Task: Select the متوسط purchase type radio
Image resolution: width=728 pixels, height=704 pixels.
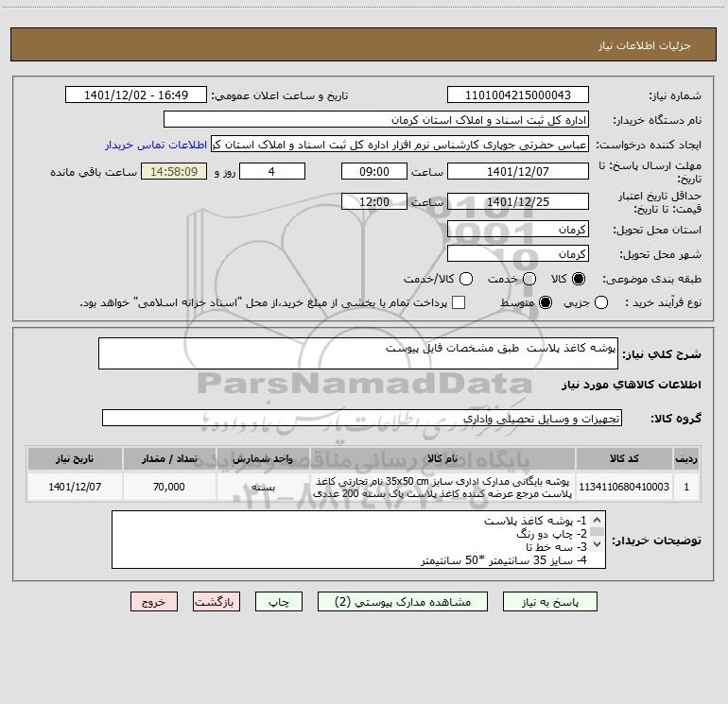Action: [x=546, y=302]
